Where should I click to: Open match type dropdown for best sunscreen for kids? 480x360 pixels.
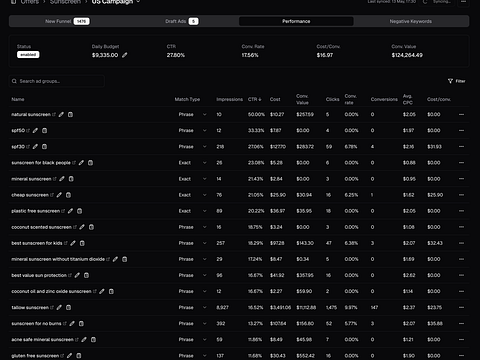[192, 243]
